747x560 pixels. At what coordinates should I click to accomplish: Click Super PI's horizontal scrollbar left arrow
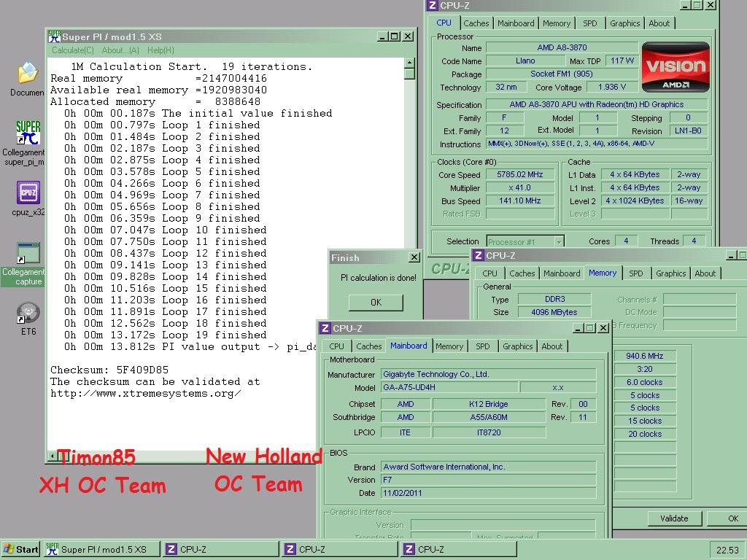click(x=52, y=457)
